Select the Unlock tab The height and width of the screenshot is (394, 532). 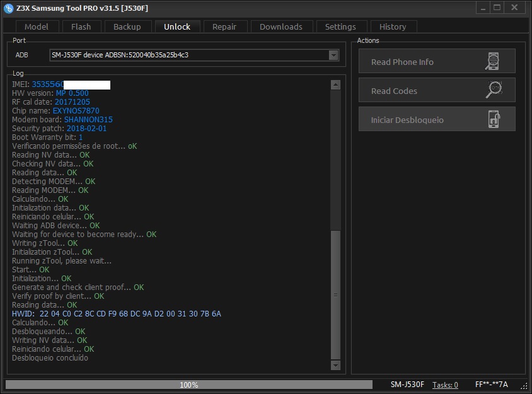pyautogui.click(x=177, y=27)
